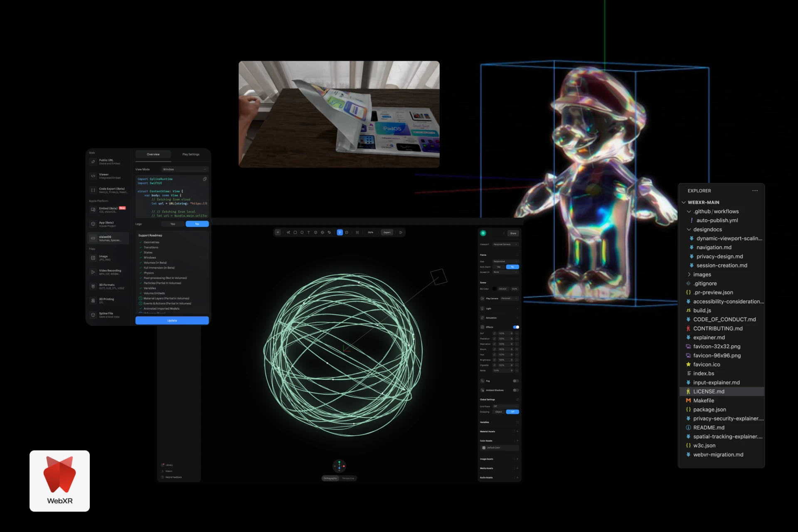Click the frame focus icon in the toolbar

tap(357, 232)
